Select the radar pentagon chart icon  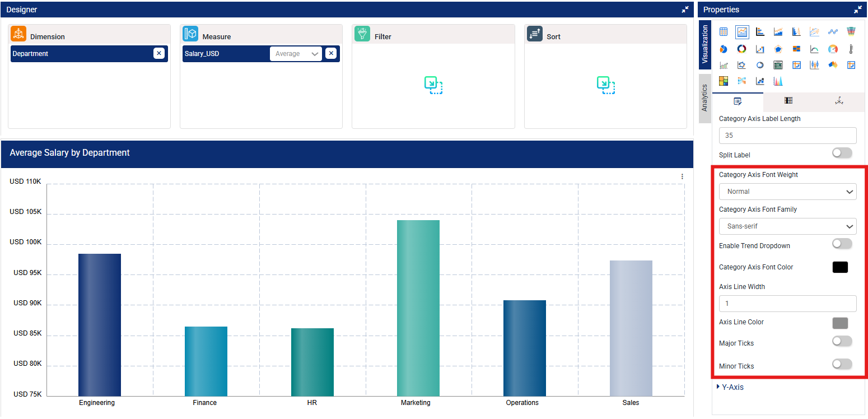click(778, 49)
